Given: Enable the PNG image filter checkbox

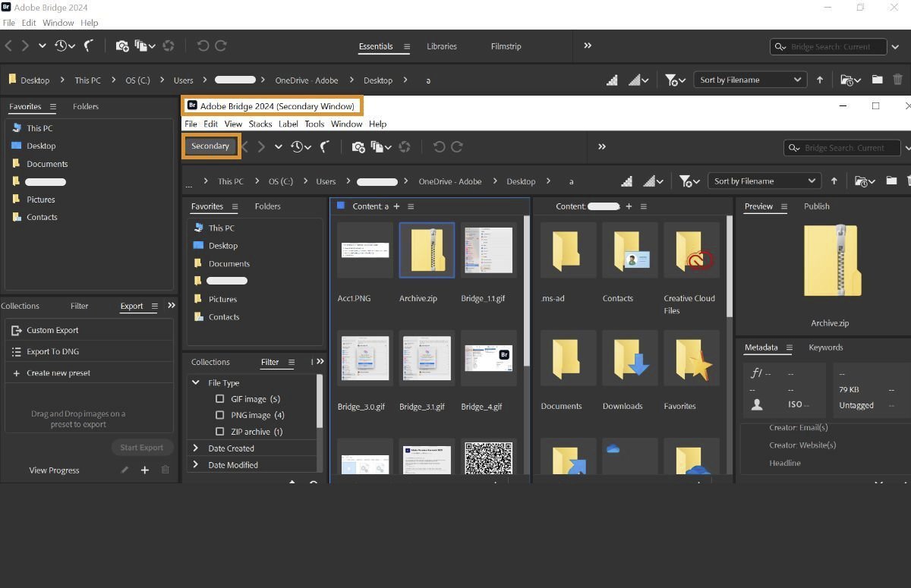Looking at the screenshot, I should [220, 416].
